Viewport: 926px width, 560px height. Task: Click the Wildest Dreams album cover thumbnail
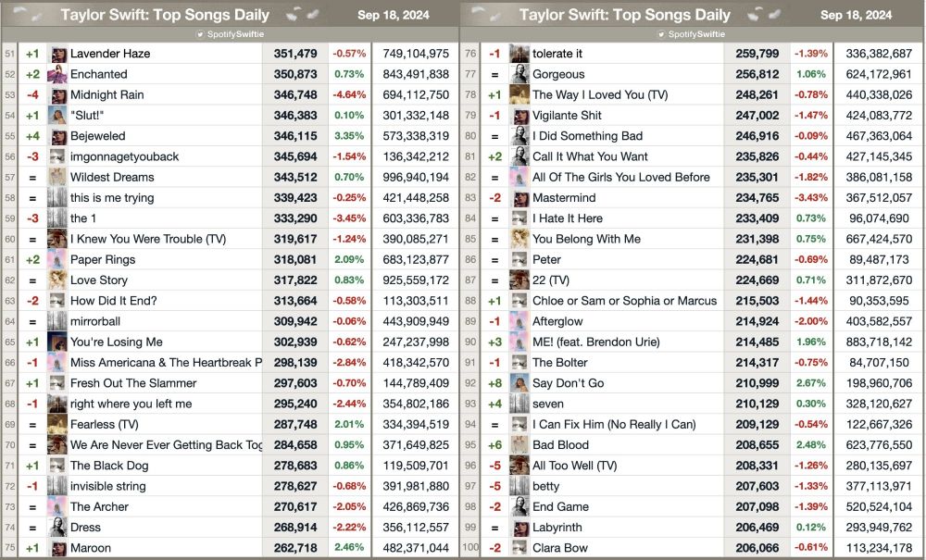(x=57, y=177)
